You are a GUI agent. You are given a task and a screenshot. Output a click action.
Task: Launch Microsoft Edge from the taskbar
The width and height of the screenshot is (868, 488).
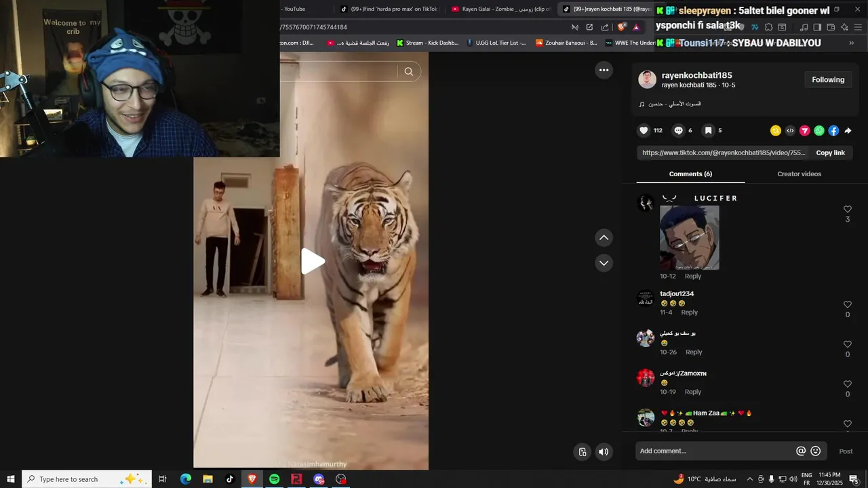point(185,479)
